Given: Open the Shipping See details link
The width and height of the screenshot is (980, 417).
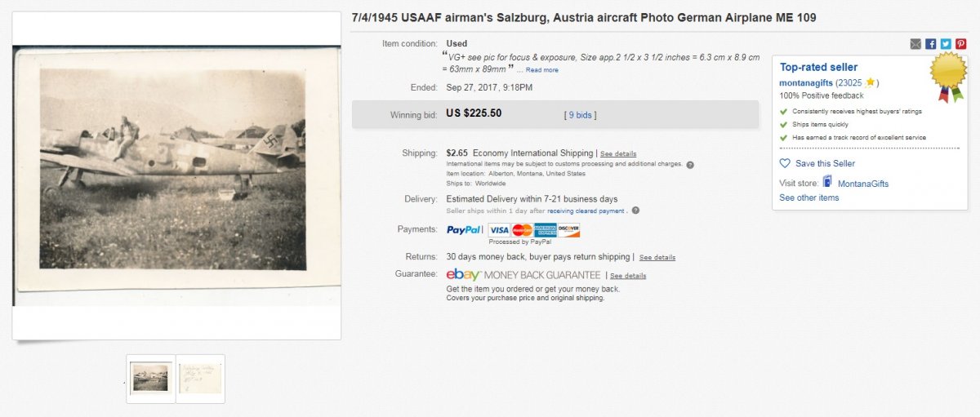Looking at the screenshot, I should [618, 153].
